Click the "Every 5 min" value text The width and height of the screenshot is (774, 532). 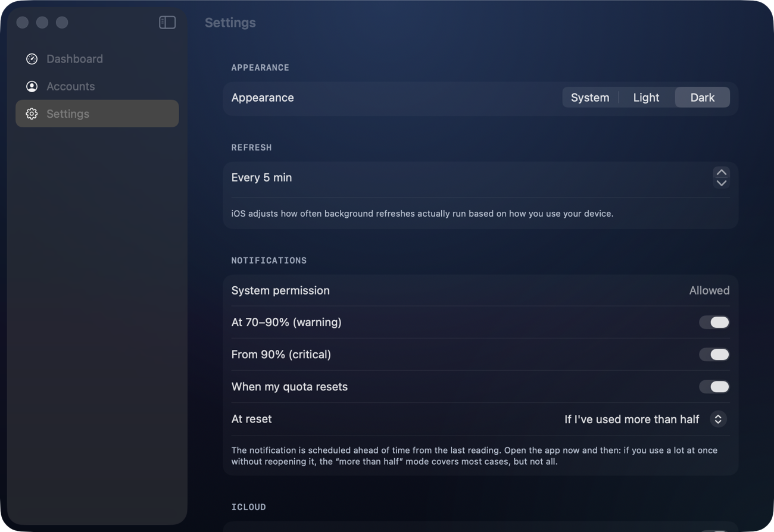click(261, 177)
